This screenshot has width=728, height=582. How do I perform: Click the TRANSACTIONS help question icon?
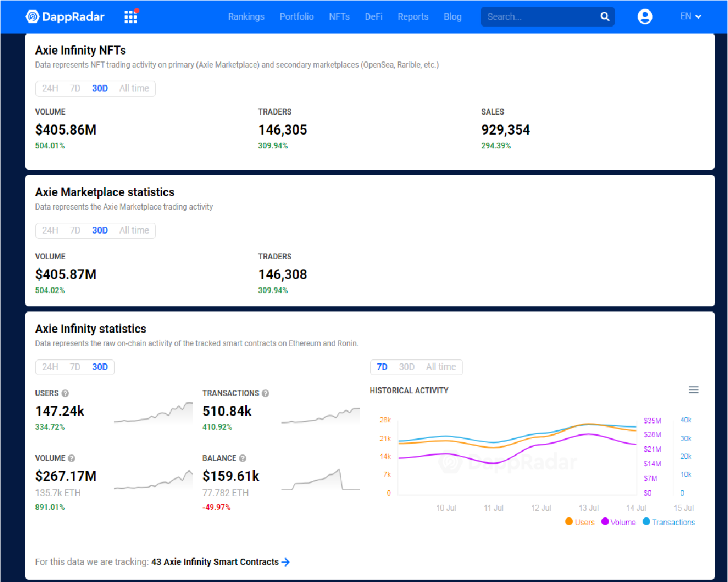click(x=266, y=393)
